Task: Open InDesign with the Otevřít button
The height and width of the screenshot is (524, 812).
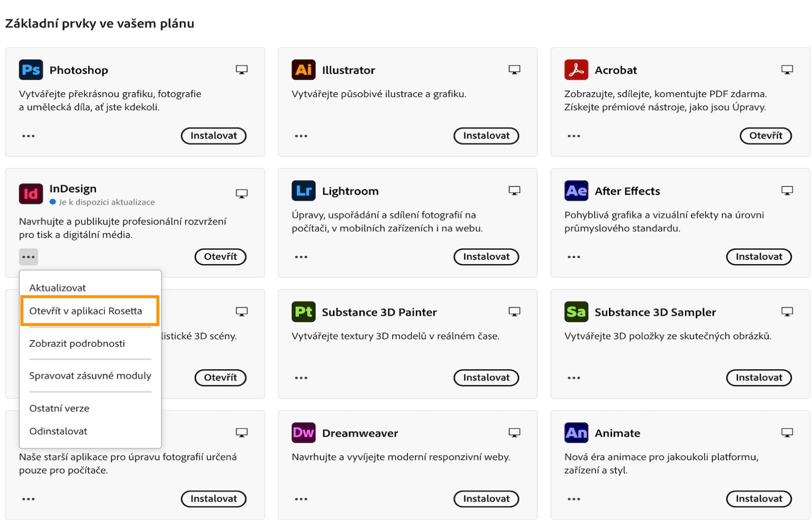Action: (x=220, y=257)
